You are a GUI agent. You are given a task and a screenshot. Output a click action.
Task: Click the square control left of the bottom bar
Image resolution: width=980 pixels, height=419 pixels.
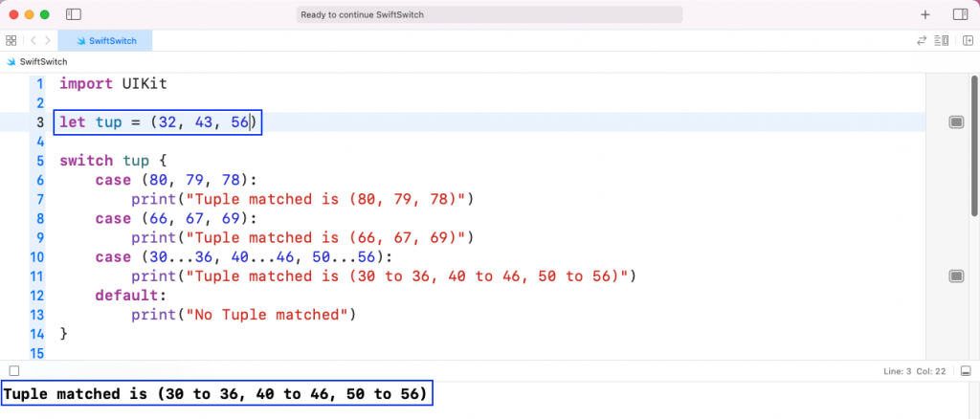click(14, 371)
